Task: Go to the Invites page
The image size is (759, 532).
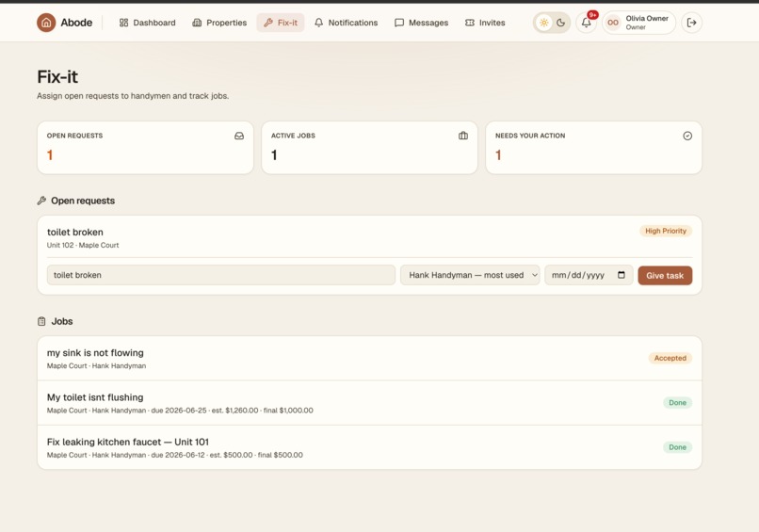Action: click(x=485, y=23)
